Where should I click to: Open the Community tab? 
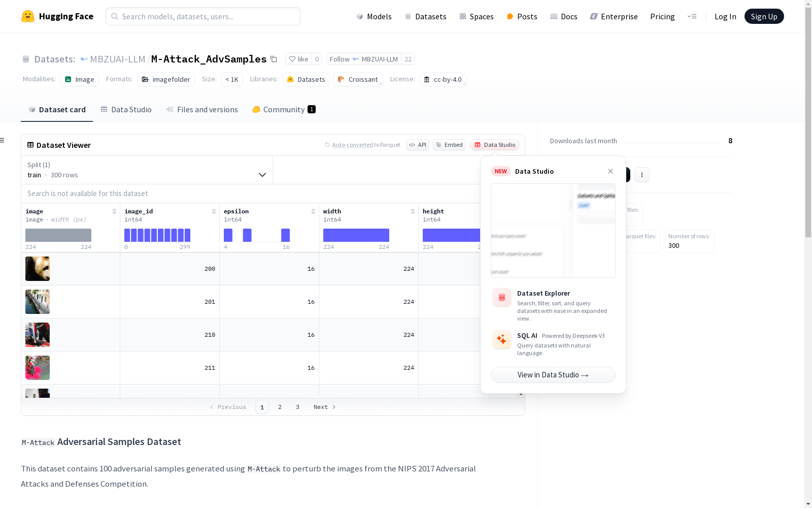(x=284, y=110)
